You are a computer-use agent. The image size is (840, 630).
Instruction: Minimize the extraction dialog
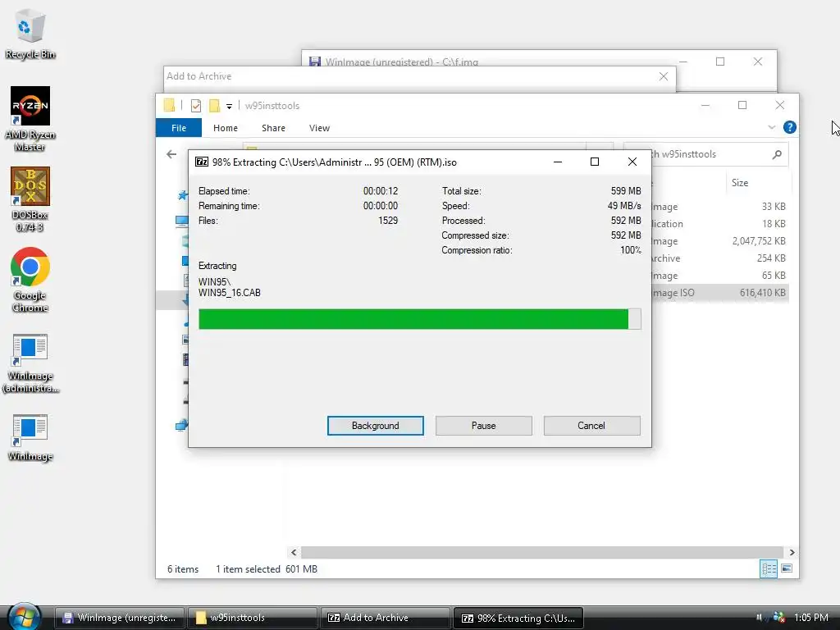(x=558, y=162)
